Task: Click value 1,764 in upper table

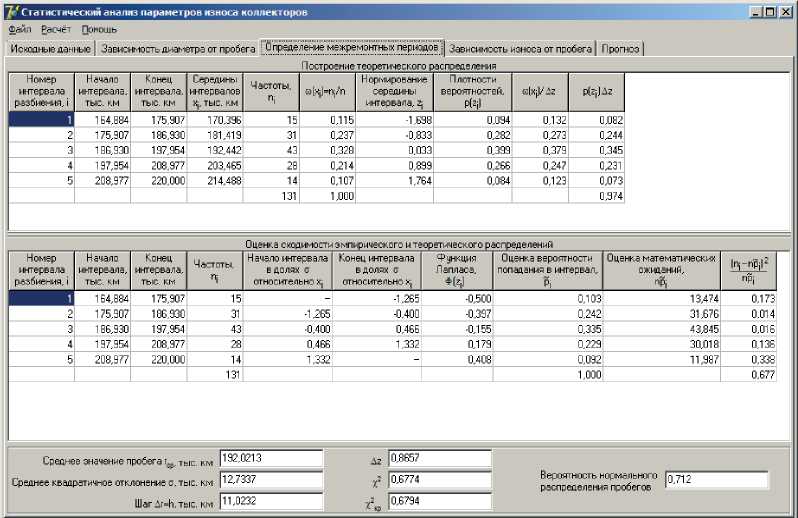Action: point(394,181)
